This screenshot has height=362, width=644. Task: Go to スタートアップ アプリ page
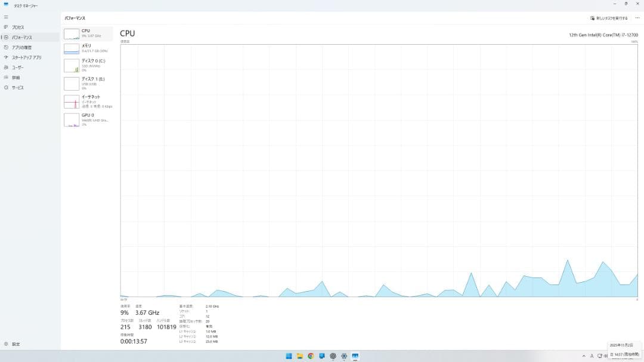26,58
